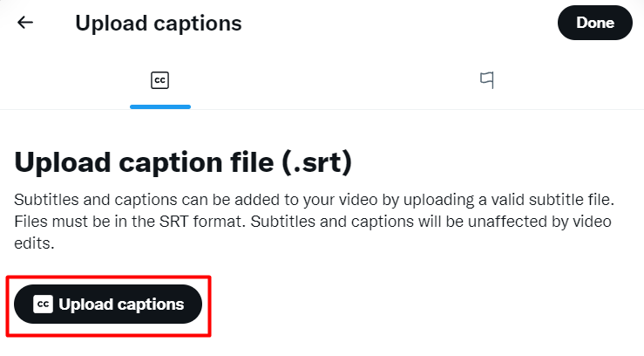Select the boxed CC icon tab

click(x=159, y=80)
